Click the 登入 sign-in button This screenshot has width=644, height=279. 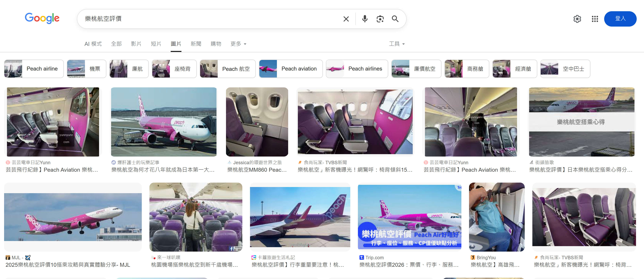(620, 19)
